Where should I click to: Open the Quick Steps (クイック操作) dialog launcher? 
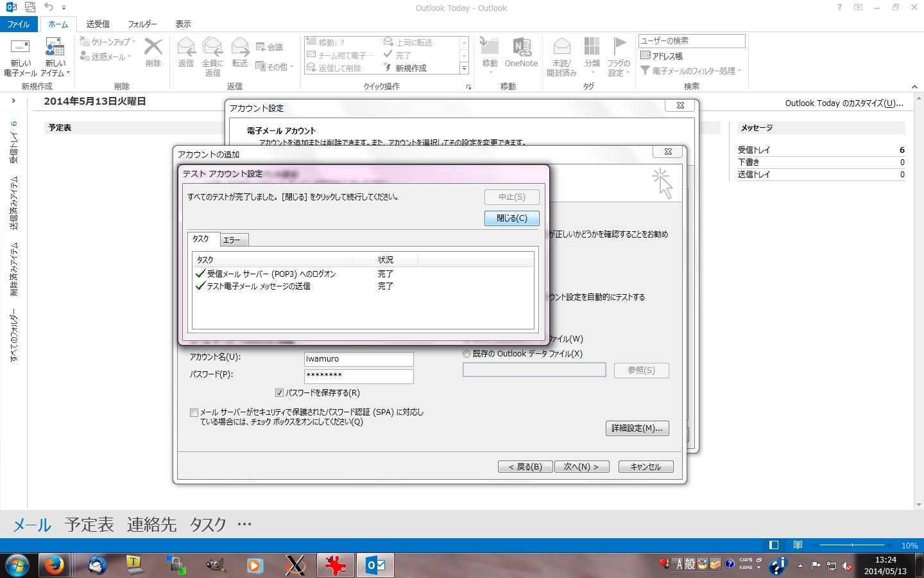coord(468,87)
